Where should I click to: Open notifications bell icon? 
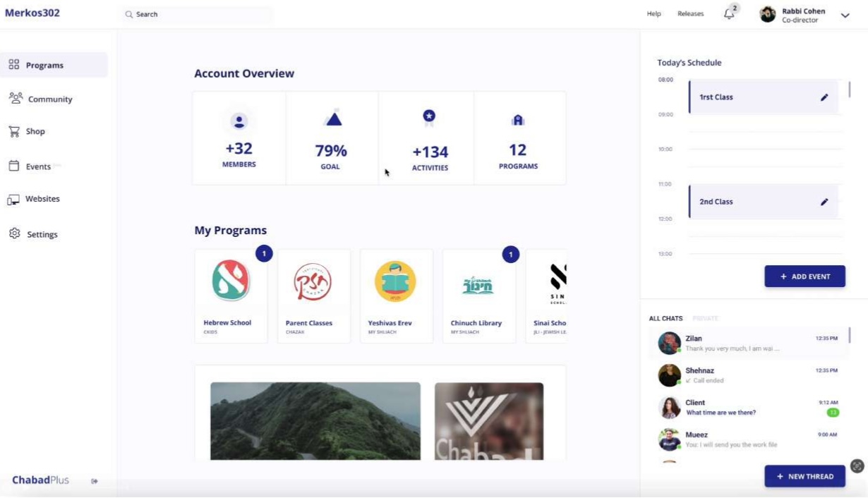click(730, 14)
